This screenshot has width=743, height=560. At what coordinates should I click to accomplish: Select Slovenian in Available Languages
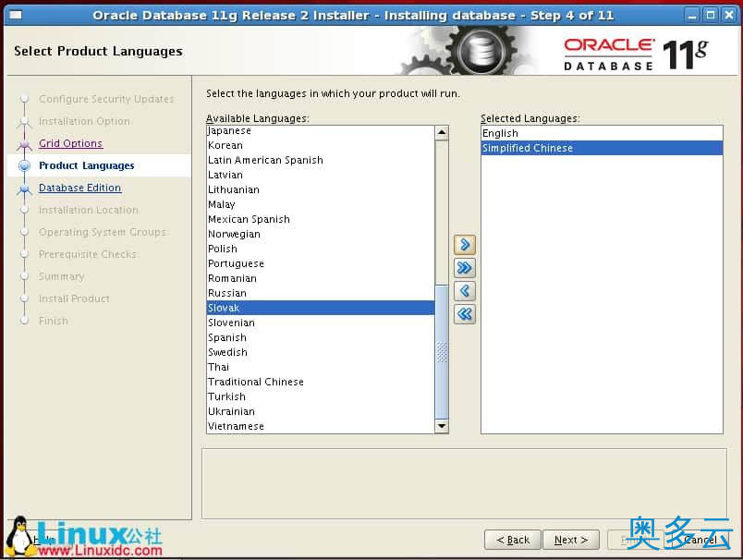point(321,323)
